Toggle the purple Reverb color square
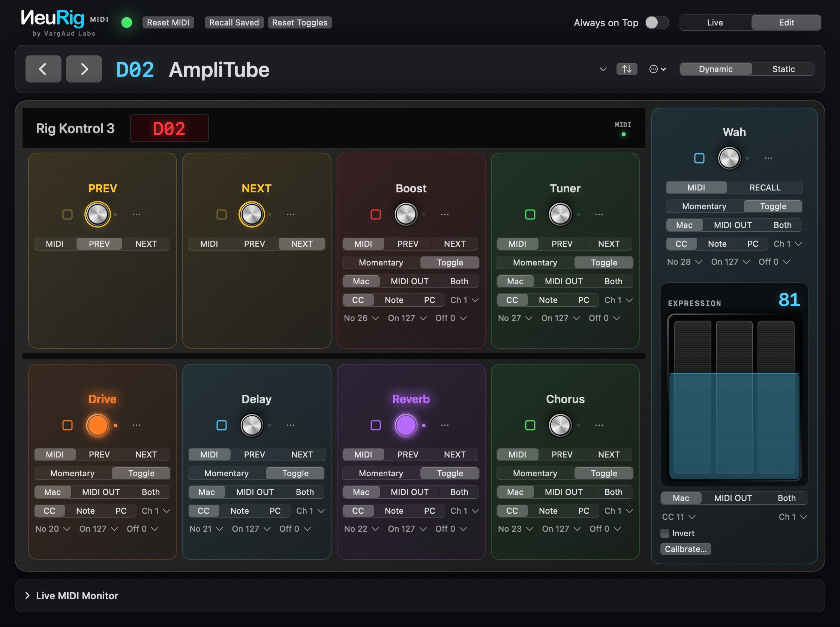This screenshot has width=840, height=627. pyautogui.click(x=376, y=425)
